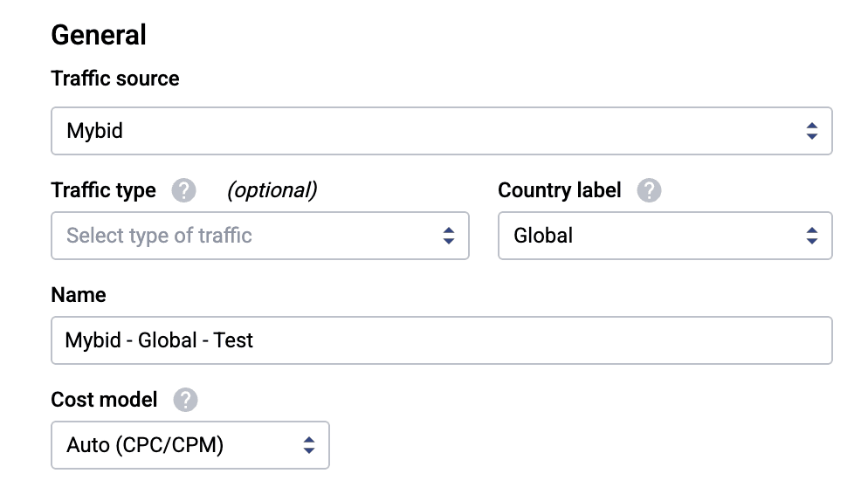Image resolution: width=868 pixels, height=494 pixels.
Task: Click the 'Traffic type' field label
Action: (103, 190)
